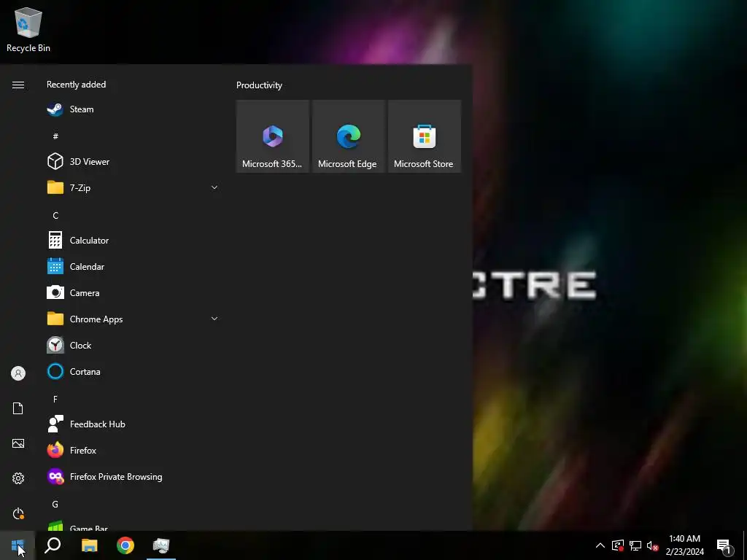Start the Camera app

[x=133, y=293]
